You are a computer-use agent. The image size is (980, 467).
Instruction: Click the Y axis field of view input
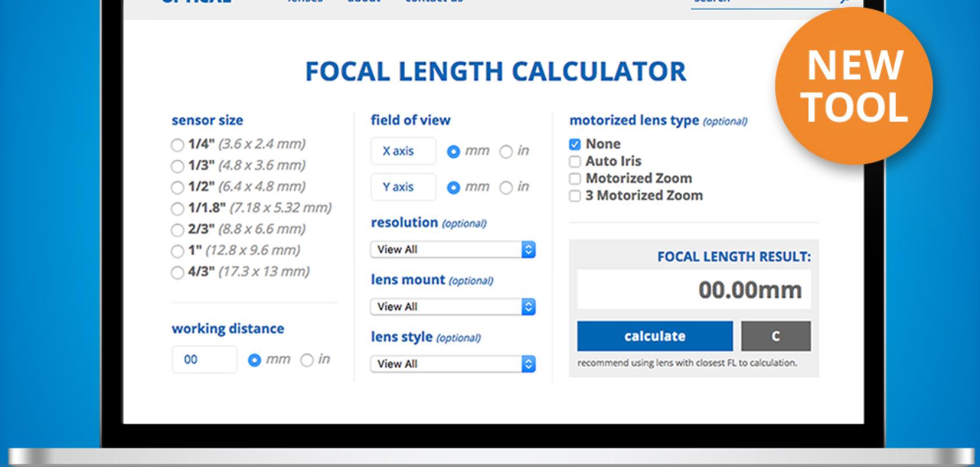403,187
